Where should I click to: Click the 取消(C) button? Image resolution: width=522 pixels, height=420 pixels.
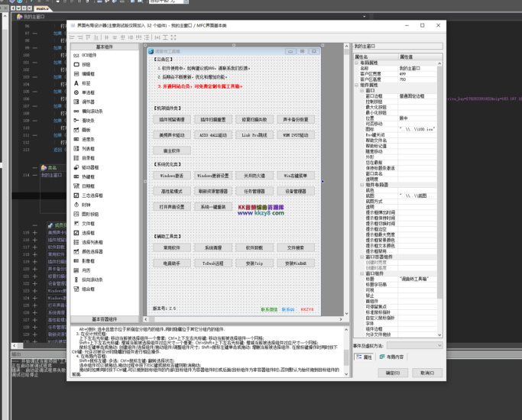(426, 373)
